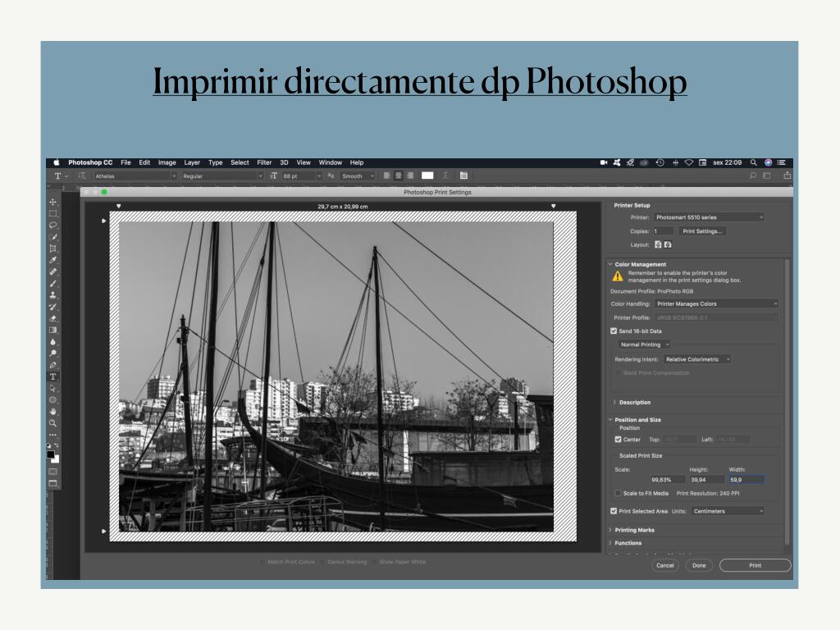Image resolution: width=840 pixels, height=630 pixels.
Task: Open Spotlight search in the menu bar
Action: 753,162
